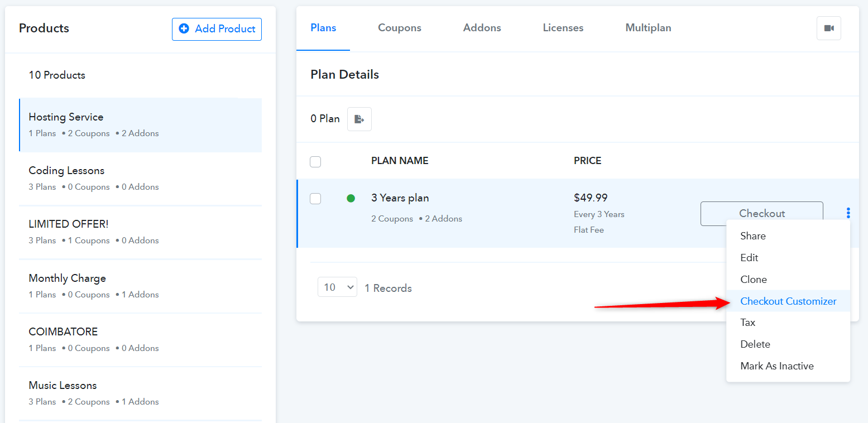Select the Multiplan tab
This screenshot has height=423, width=868.
tap(648, 27)
